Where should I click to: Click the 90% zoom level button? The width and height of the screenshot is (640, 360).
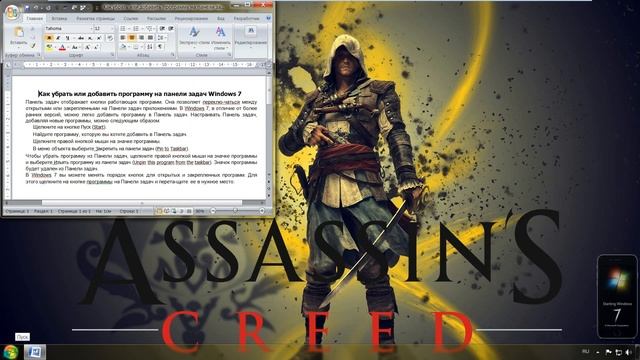click(200, 211)
